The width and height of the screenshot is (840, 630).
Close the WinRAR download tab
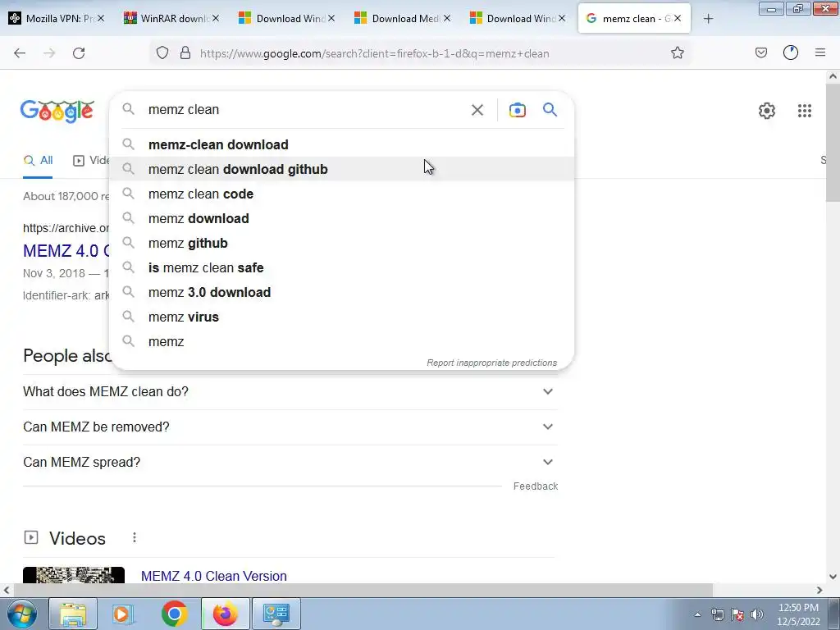(216, 19)
